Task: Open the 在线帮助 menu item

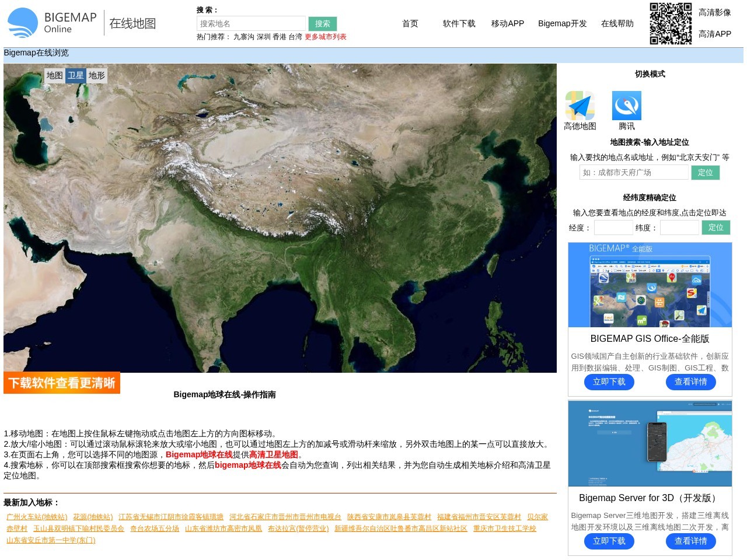Action: coord(617,24)
